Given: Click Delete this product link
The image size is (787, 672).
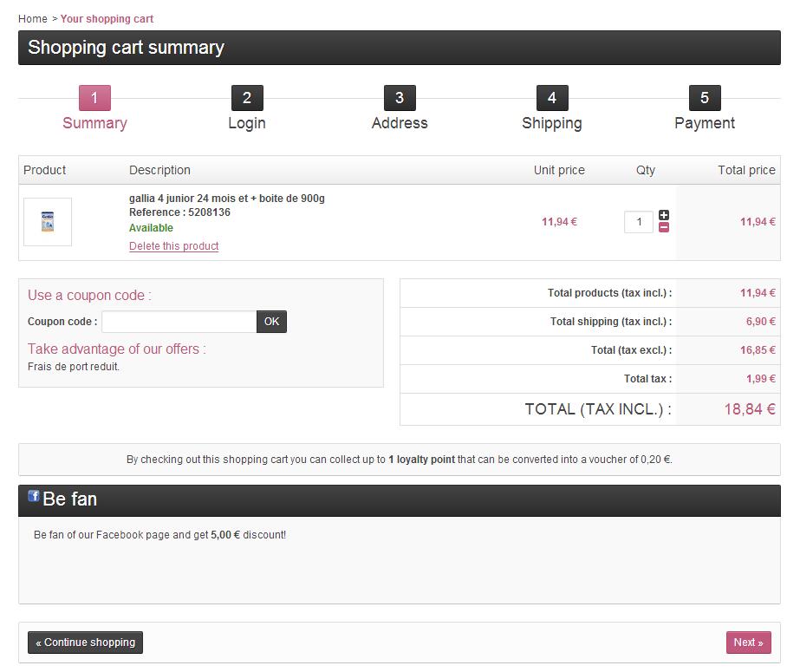Looking at the screenshot, I should 173,246.
